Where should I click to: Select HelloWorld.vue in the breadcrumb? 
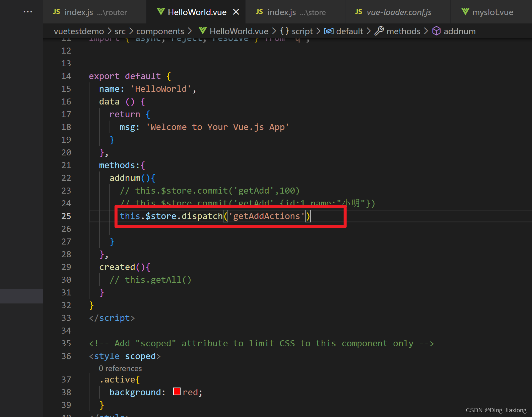coord(239,31)
